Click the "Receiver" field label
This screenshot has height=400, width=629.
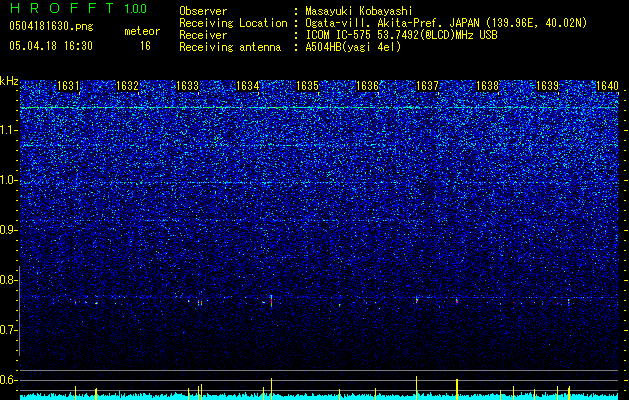point(203,35)
